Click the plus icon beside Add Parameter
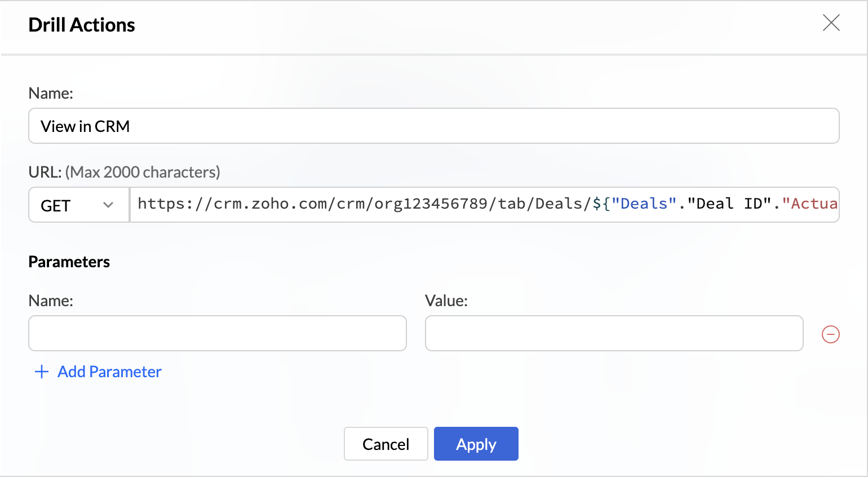Screen dimensions: 868x477 coord(42,372)
